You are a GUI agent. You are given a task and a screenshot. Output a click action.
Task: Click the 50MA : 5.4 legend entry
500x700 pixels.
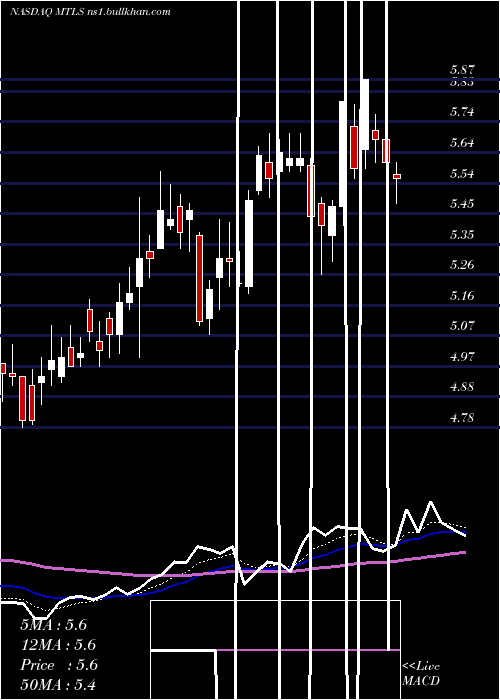pyautogui.click(x=58, y=684)
